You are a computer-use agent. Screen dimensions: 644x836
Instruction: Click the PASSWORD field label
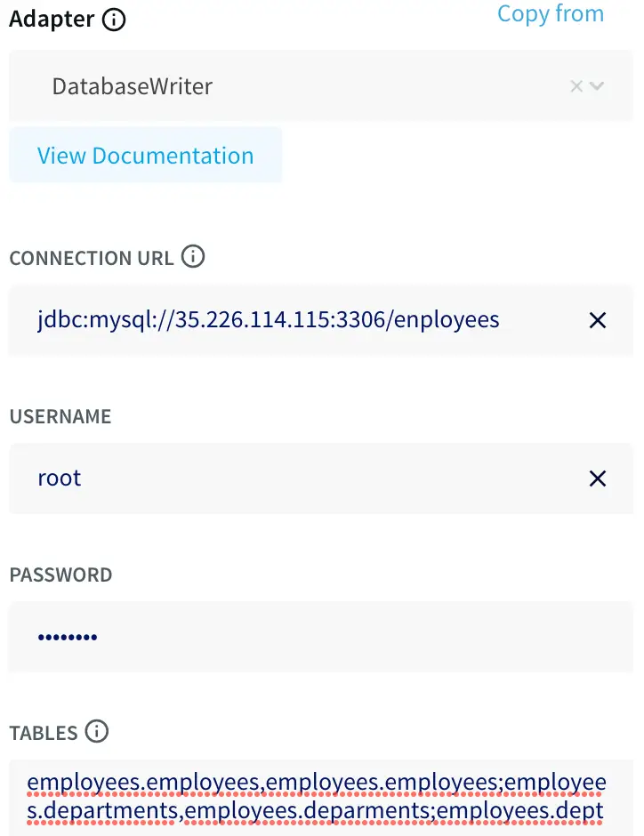click(x=60, y=575)
